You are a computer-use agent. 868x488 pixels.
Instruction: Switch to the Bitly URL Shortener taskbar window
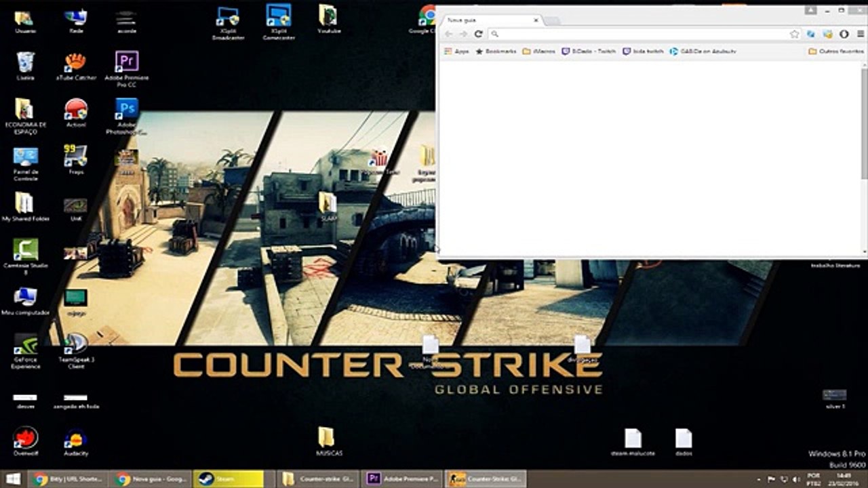[x=68, y=479]
